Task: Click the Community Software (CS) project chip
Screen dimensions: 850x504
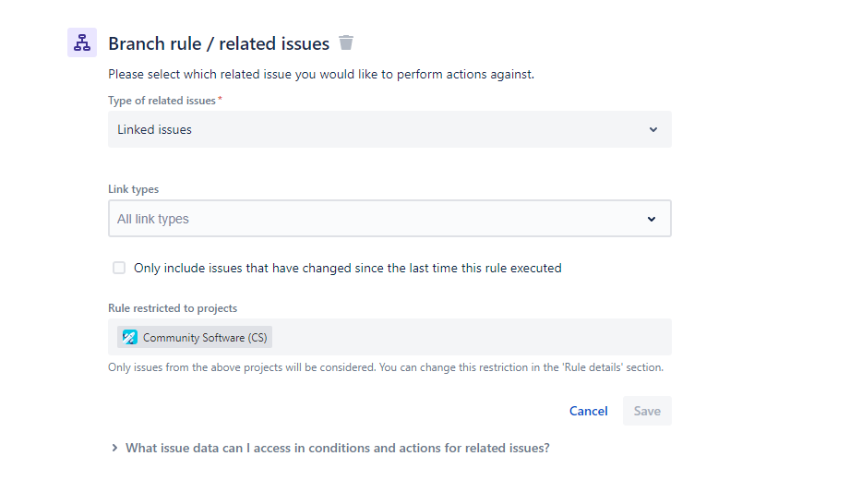Action: pos(195,337)
